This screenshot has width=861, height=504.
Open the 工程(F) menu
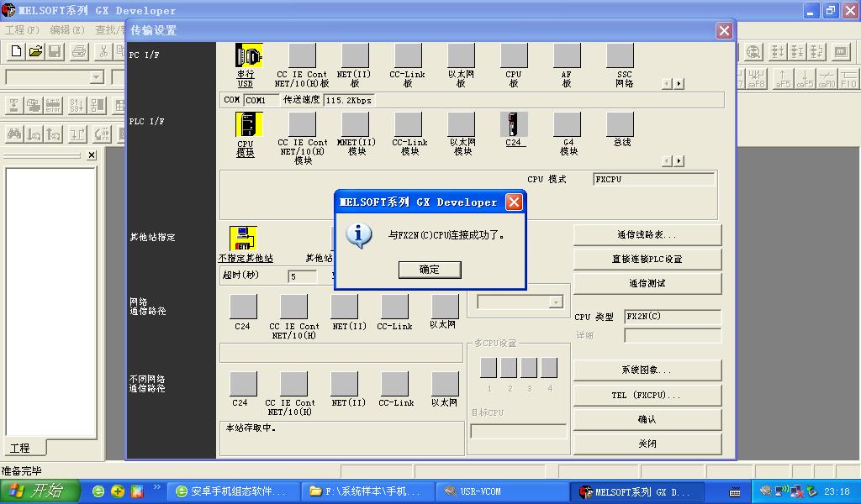[x=22, y=29]
